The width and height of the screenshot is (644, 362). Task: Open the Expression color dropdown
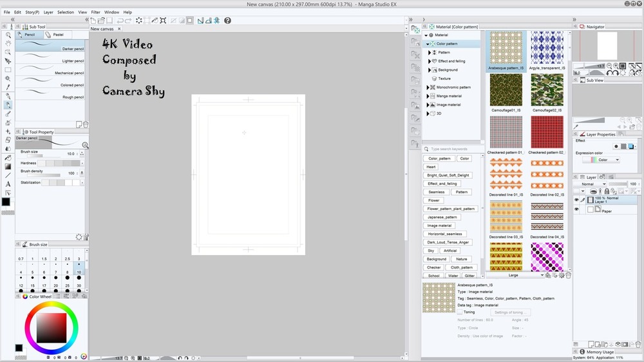601,160
